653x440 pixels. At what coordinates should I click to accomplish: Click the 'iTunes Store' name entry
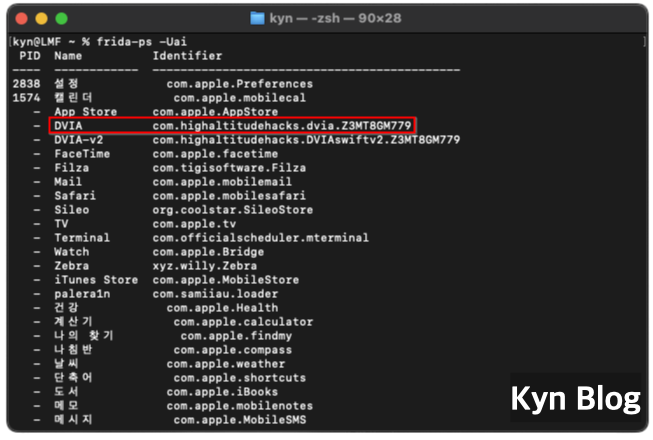coord(96,280)
